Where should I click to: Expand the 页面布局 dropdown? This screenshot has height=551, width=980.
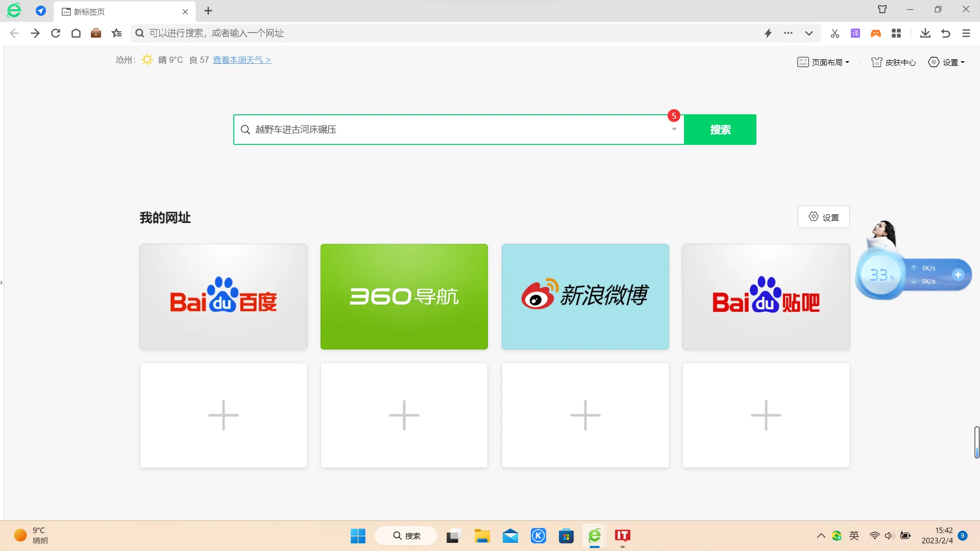point(823,62)
